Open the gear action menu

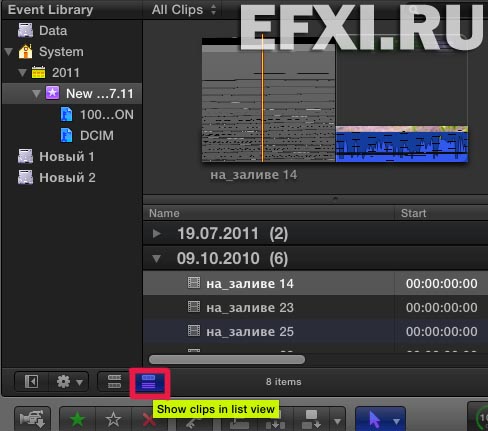pos(69,381)
